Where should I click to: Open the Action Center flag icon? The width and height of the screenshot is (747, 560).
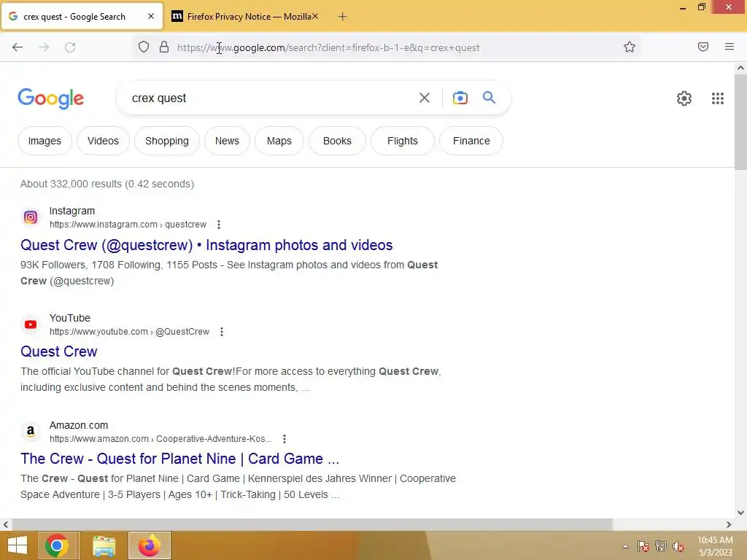pyautogui.click(x=643, y=546)
